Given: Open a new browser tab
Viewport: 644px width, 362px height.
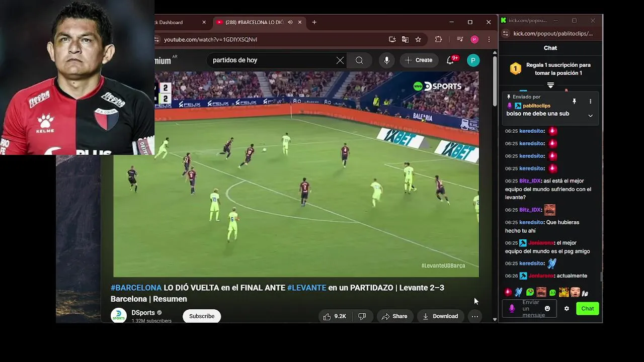Looking at the screenshot, I should click(x=314, y=22).
